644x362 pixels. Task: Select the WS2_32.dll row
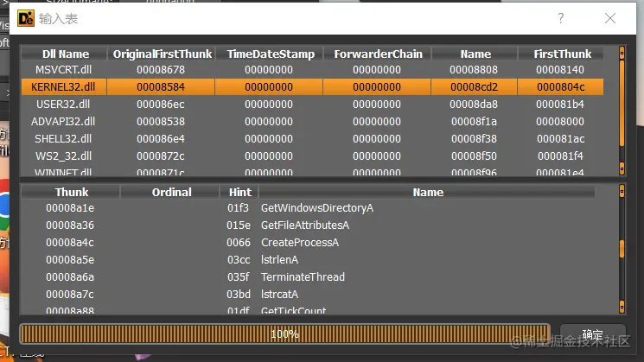(313, 156)
